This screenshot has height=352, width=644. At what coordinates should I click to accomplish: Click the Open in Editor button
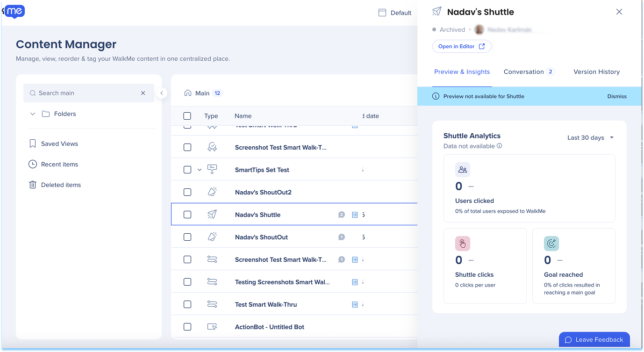click(x=462, y=47)
